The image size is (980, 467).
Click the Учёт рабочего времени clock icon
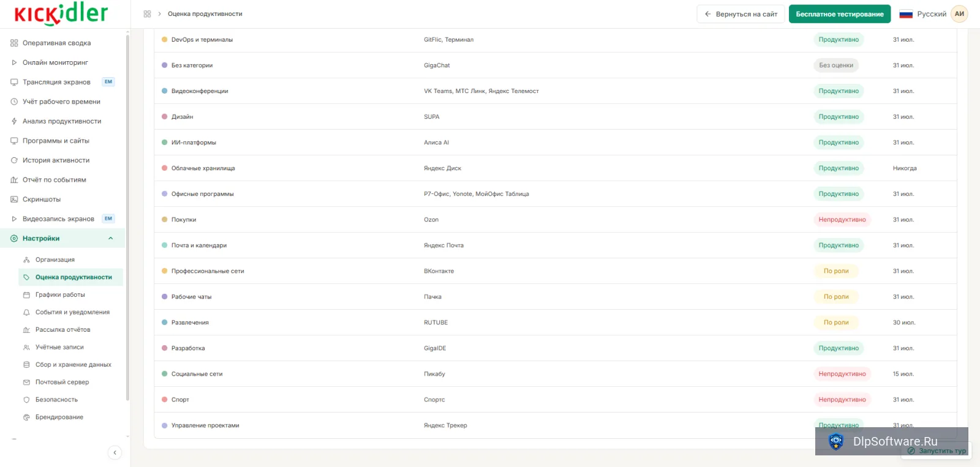(x=14, y=102)
